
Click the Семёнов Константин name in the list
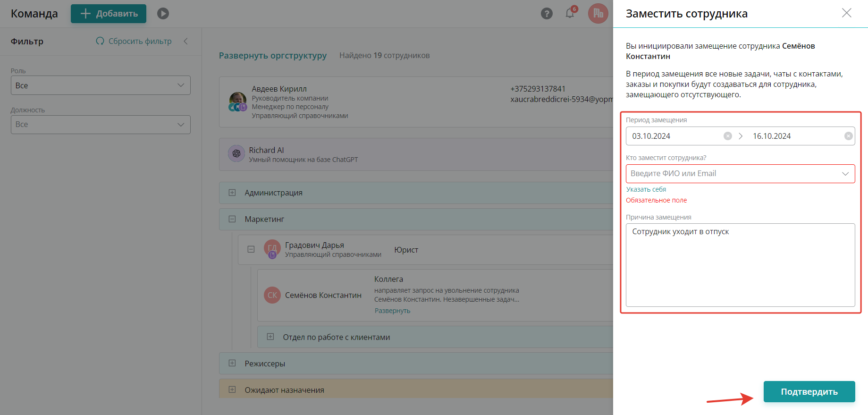tap(323, 295)
